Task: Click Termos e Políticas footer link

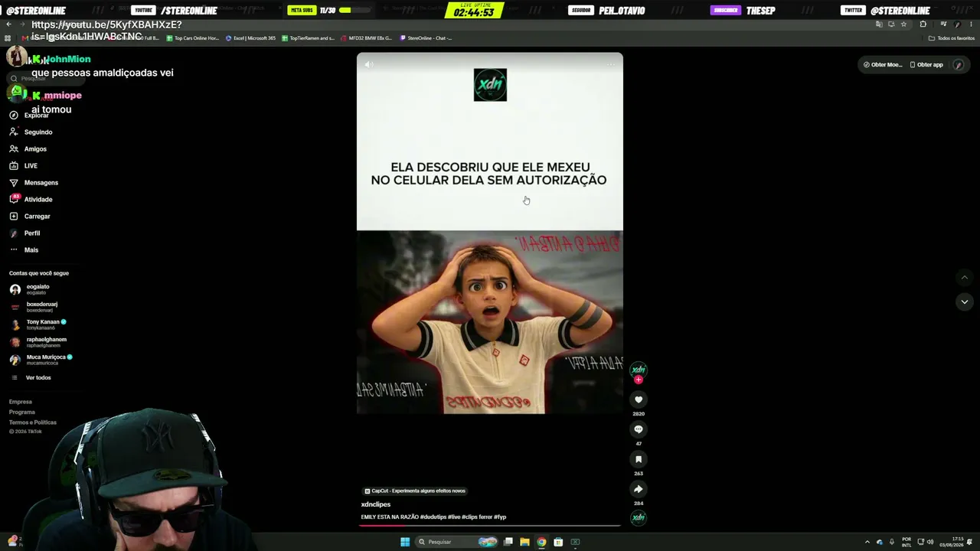Action: tap(33, 422)
